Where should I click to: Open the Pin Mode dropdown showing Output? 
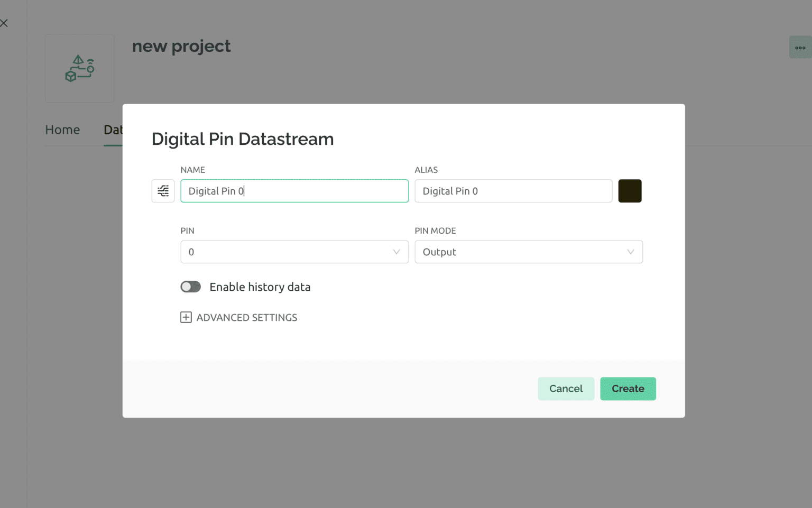528,252
